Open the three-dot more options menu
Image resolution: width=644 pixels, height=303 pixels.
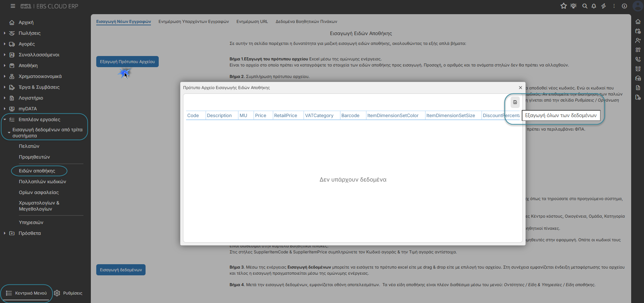[614, 6]
